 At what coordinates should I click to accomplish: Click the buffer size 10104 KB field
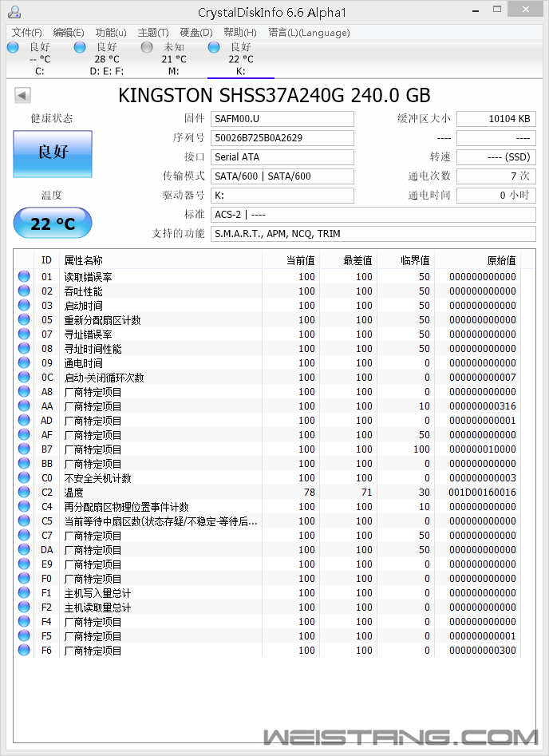pos(496,119)
